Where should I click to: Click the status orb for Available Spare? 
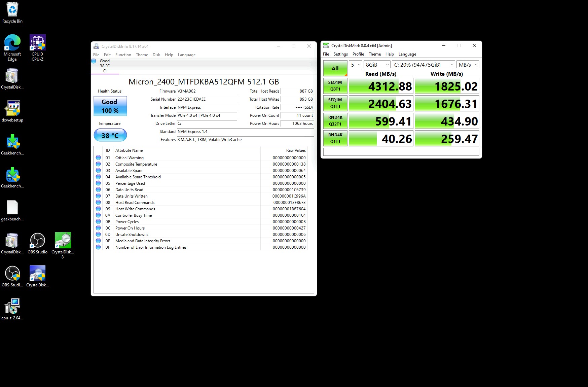98,170
